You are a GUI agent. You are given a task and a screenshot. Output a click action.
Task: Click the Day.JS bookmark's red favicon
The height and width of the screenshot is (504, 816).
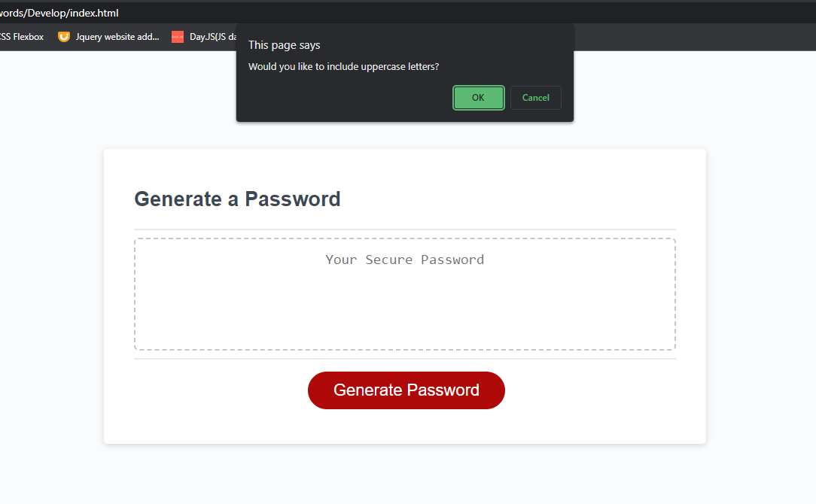[x=178, y=36]
